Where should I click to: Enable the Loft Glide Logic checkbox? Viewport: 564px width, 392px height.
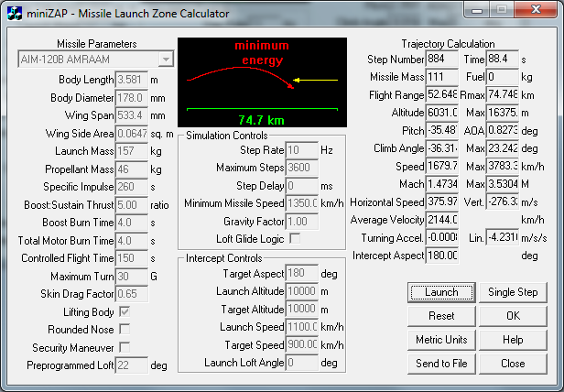click(295, 239)
